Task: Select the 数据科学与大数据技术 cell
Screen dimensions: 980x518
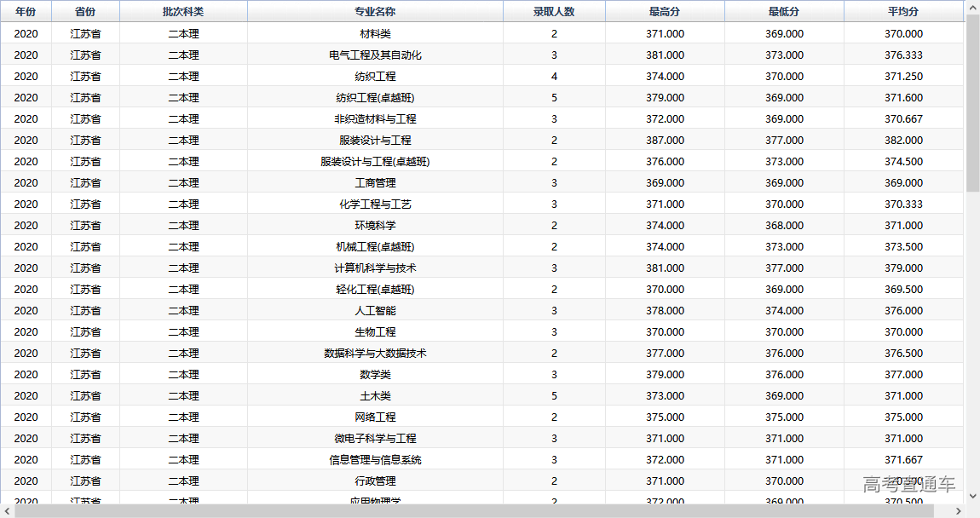Action: [375, 354]
